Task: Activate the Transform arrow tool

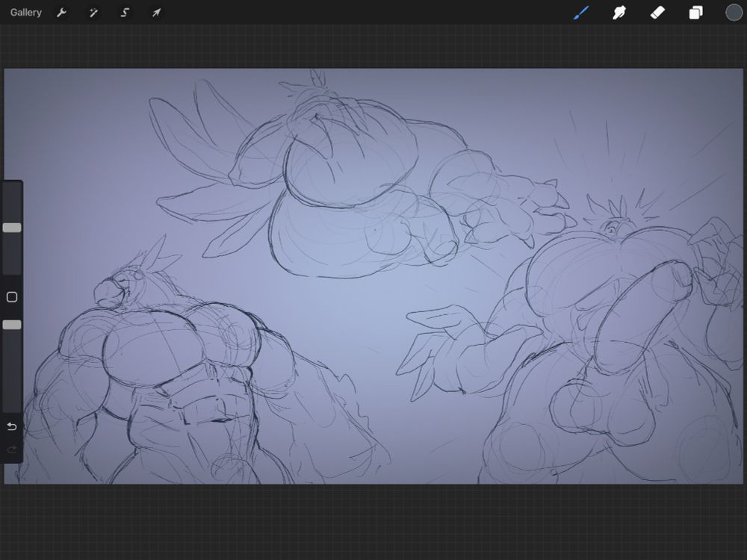Action: click(x=156, y=13)
